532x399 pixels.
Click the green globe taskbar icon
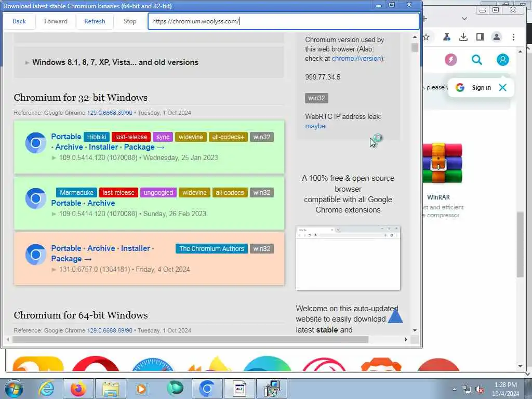(x=175, y=388)
